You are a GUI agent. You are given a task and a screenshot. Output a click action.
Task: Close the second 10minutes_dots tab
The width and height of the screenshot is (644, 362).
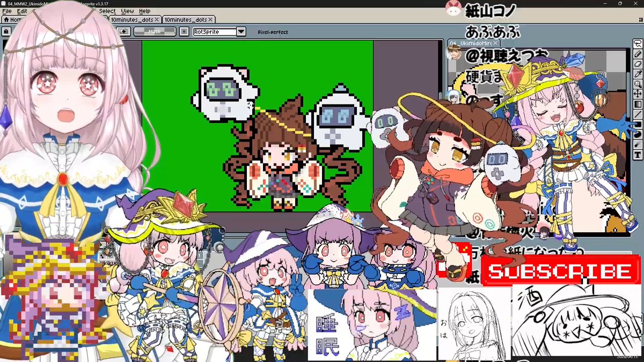tap(211, 19)
